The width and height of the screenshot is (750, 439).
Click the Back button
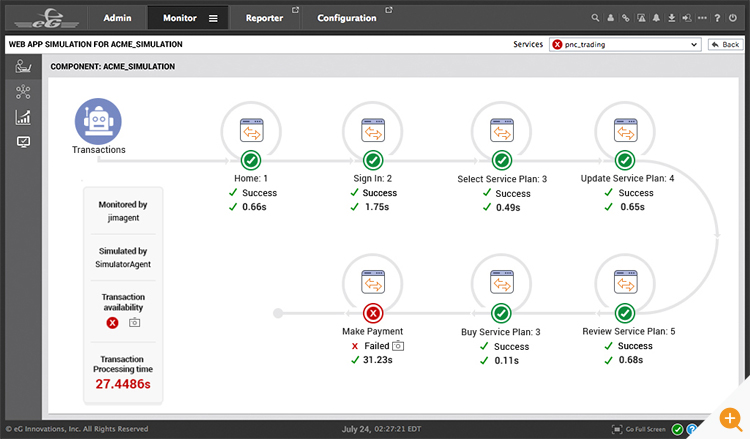(726, 44)
